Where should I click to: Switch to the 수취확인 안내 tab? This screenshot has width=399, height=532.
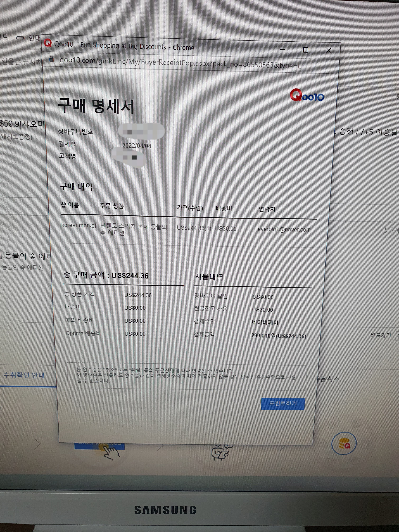point(24,375)
